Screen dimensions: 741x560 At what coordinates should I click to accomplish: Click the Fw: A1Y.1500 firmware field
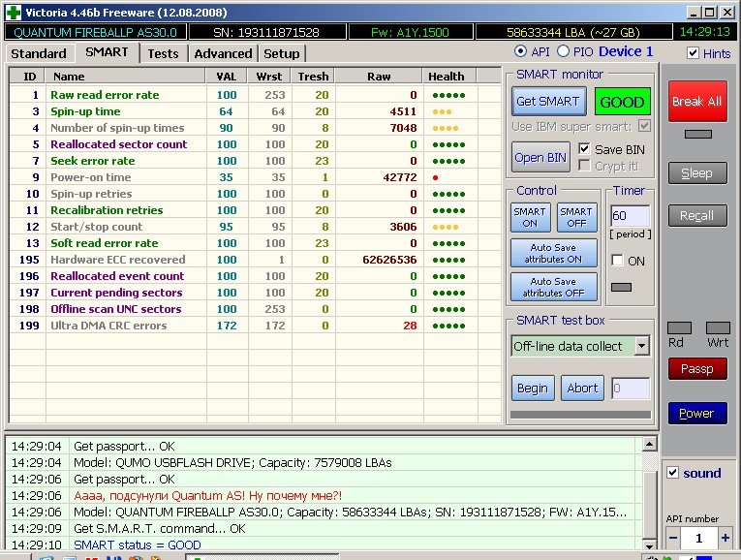tap(410, 32)
